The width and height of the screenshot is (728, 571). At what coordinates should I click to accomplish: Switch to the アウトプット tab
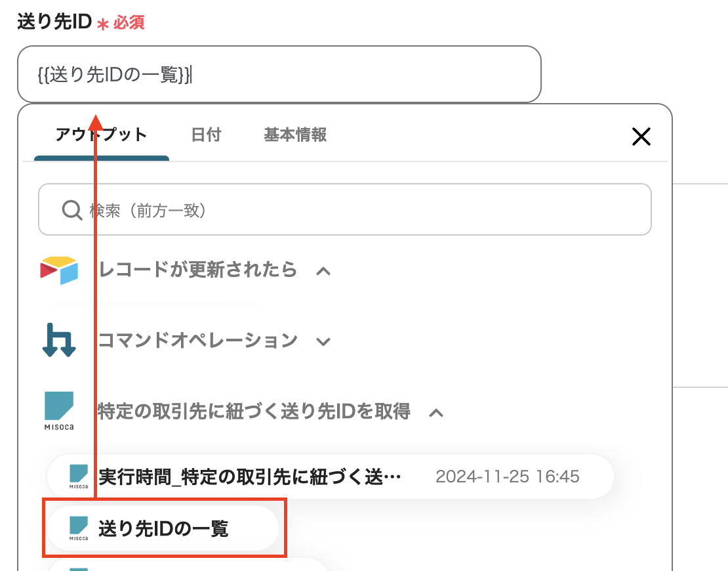click(101, 135)
